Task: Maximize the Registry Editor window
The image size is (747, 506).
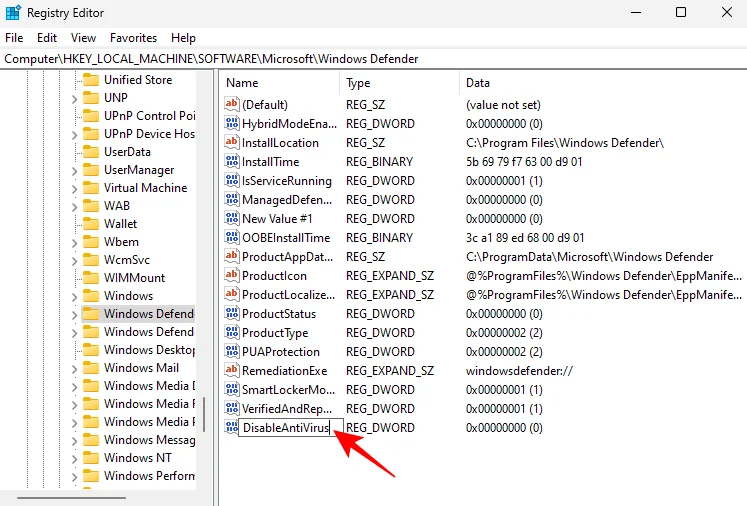Action: (x=681, y=12)
